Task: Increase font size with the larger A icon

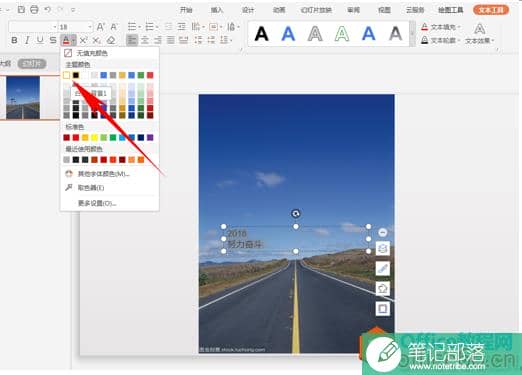Action: point(100,26)
